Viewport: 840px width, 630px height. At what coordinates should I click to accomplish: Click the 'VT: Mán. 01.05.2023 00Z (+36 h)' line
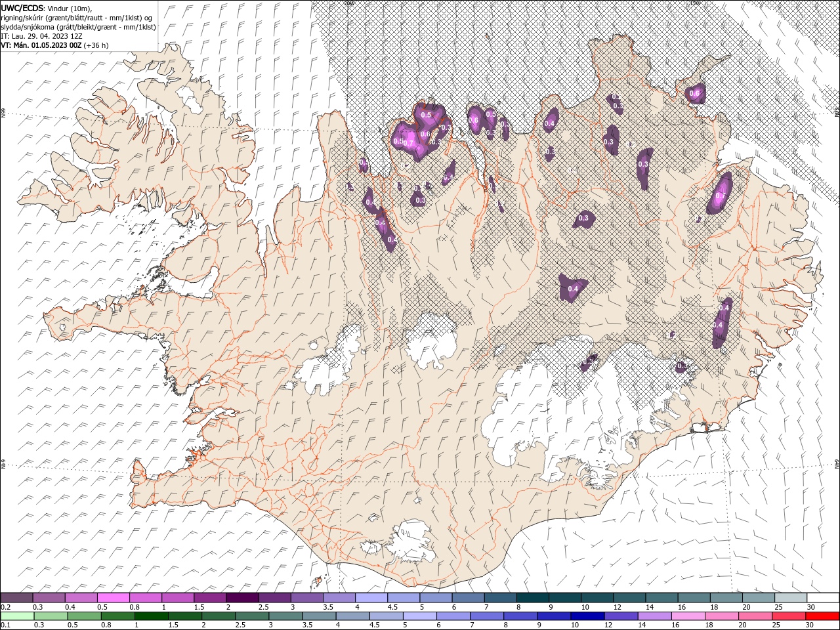(55, 45)
